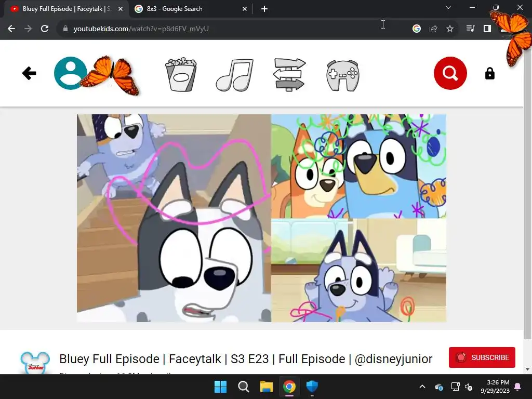Click the network display tray icon

coord(455,387)
